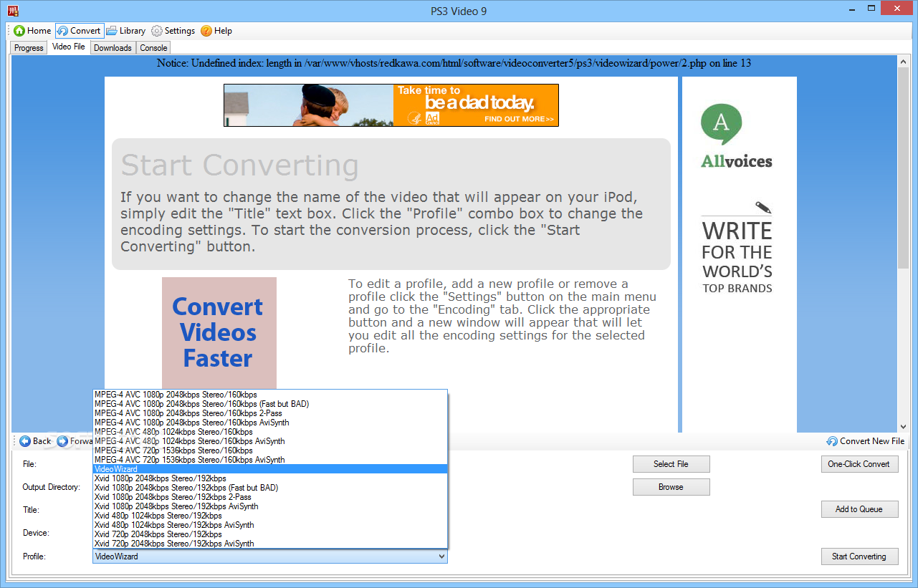Choose Xvid 720p 2048kbps Stereo/192kbps profile
The height and width of the screenshot is (588, 918).
pyautogui.click(x=270, y=534)
